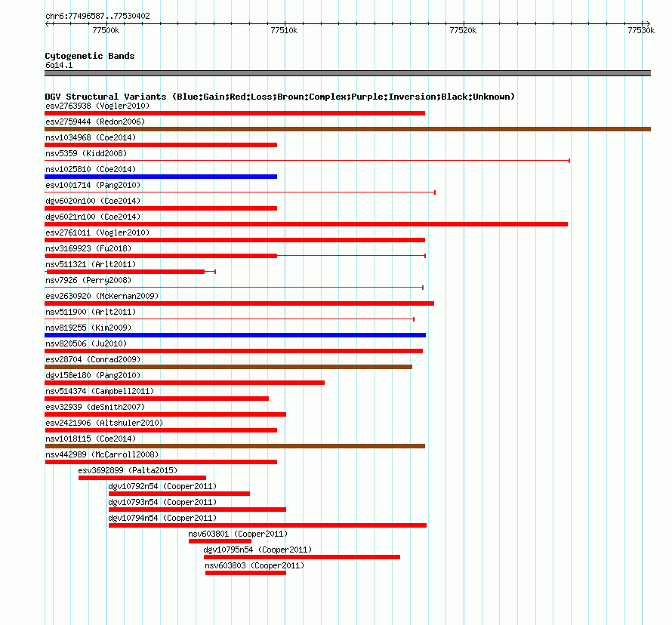This screenshot has width=672, height=625.
Task: Click the nsv5359 (Kidd2008) label
Action: click(x=86, y=153)
